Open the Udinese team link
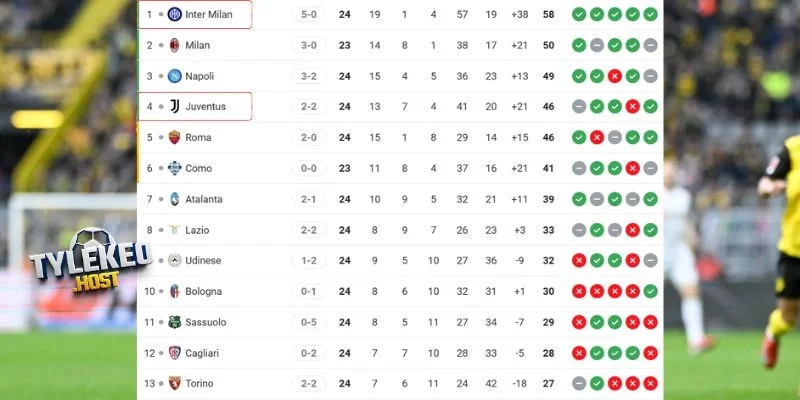800x400 pixels. click(x=203, y=261)
